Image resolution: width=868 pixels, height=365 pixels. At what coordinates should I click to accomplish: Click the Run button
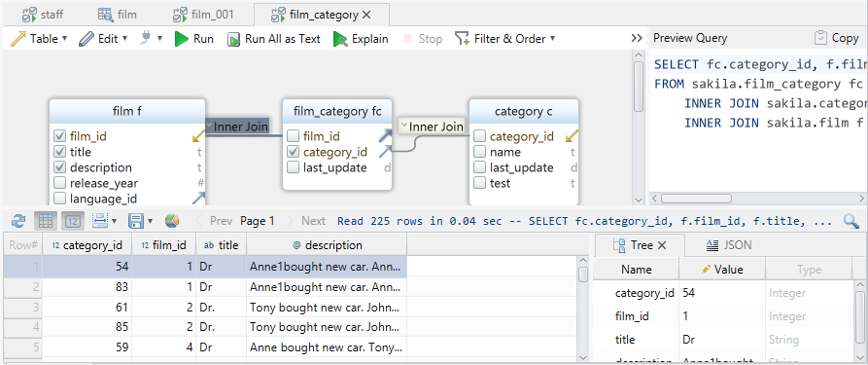tap(194, 39)
